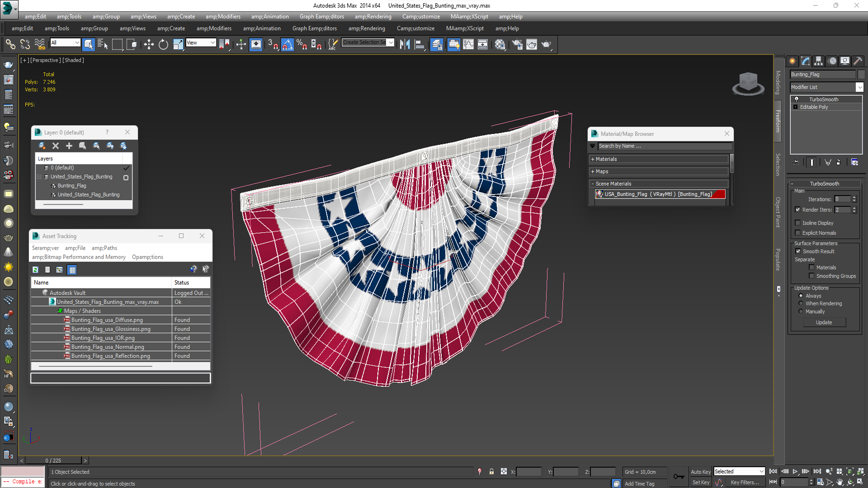Open Opamp;tions menu in Asset Tracking

tap(147, 257)
